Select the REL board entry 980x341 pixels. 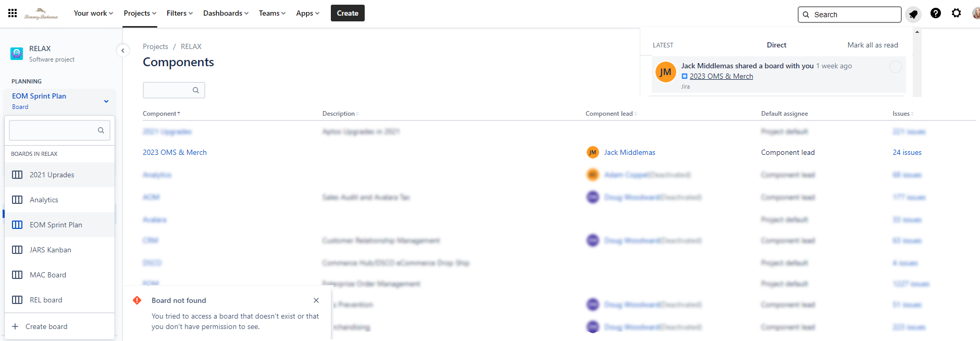pyautogui.click(x=59, y=300)
